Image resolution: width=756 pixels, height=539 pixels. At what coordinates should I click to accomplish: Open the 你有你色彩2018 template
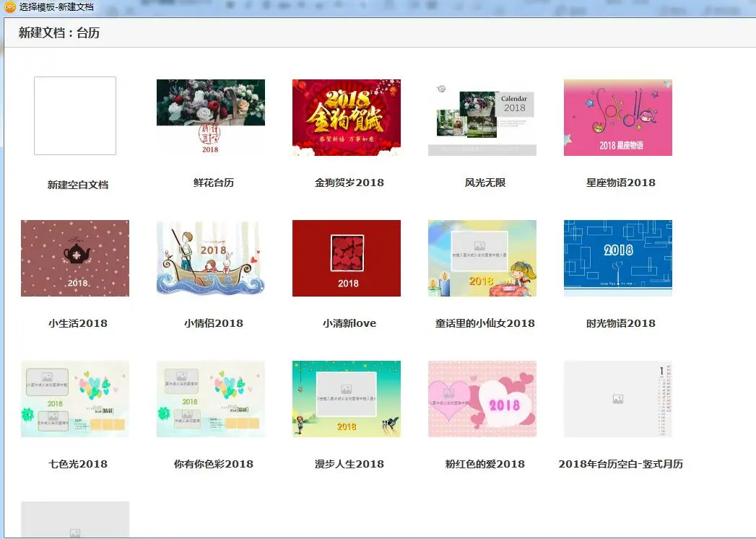tap(210, 398)
